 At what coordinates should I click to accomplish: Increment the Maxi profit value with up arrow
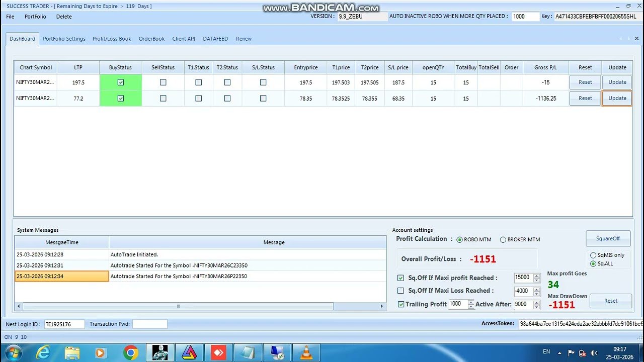(536, 276)
